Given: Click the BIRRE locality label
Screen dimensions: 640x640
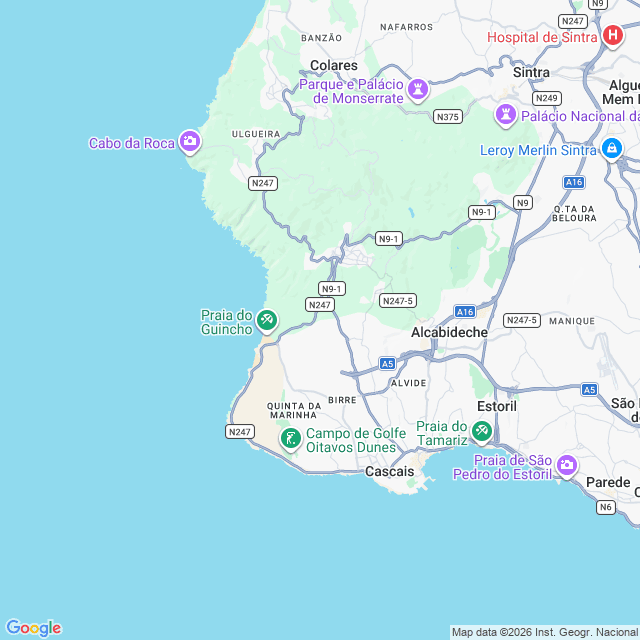Looking at the screenshot, I should pyautogui.click(x=342, y=400).
